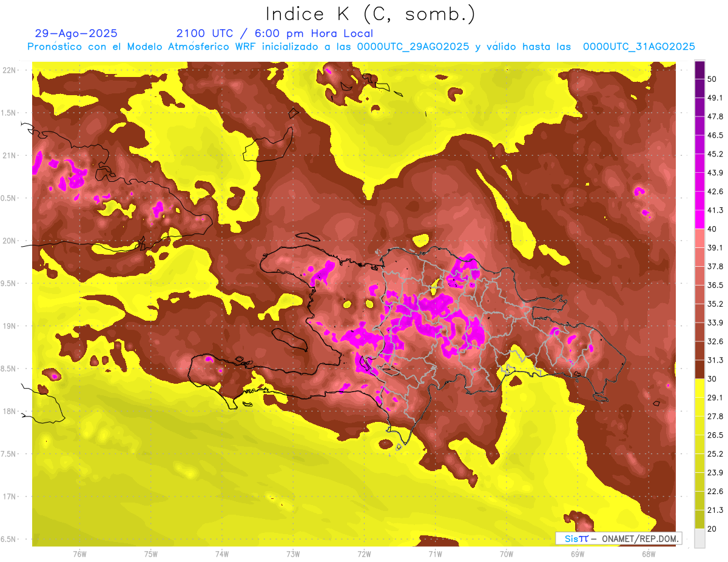Click the "42.6" colorbar value
The height and width of the screenshot is (562, 728).
pos(715,192)
